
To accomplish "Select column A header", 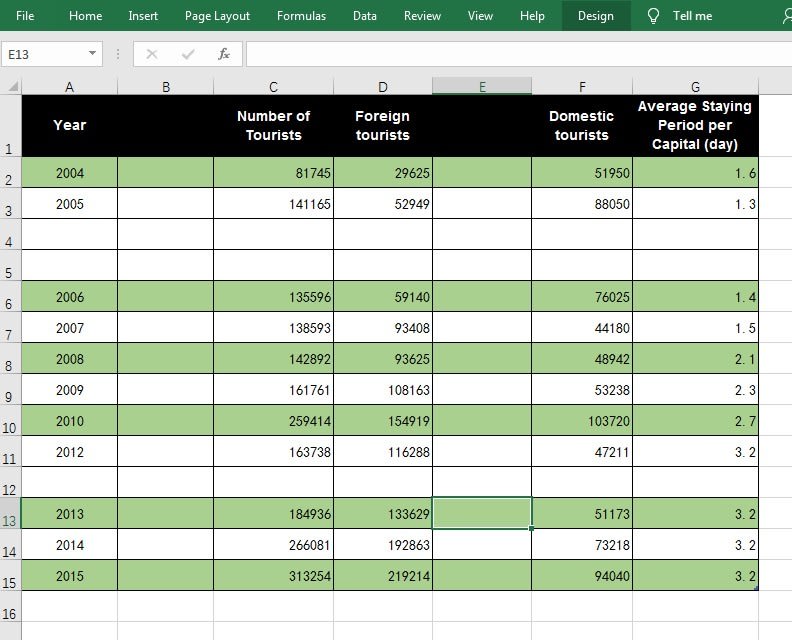I will [x=70, y=86].
